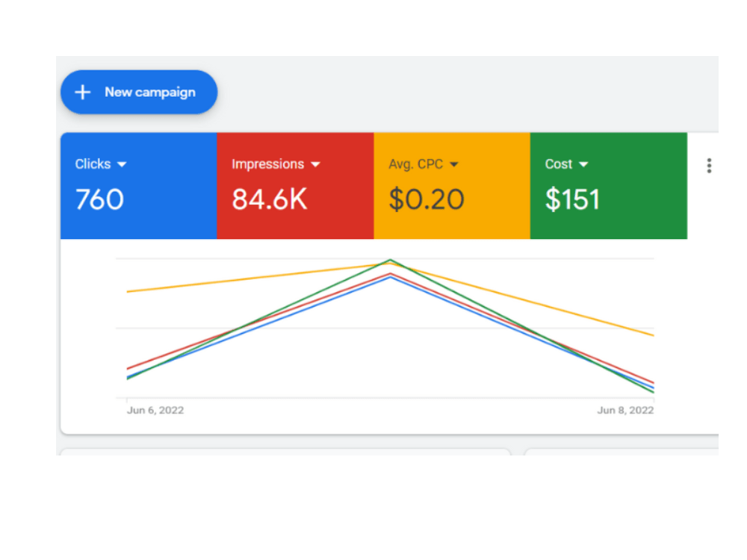Click the Avg. CPC label on yellow card

coord(415,164)
